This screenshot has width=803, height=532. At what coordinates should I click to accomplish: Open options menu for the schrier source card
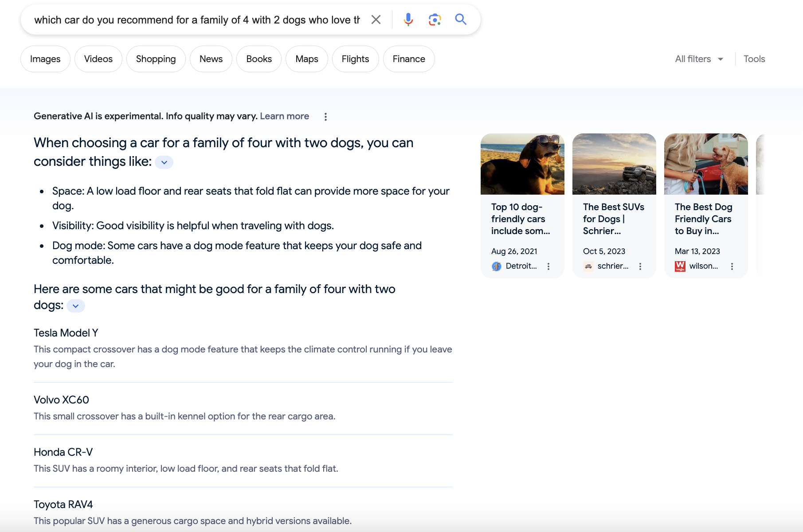pos(640,266)
